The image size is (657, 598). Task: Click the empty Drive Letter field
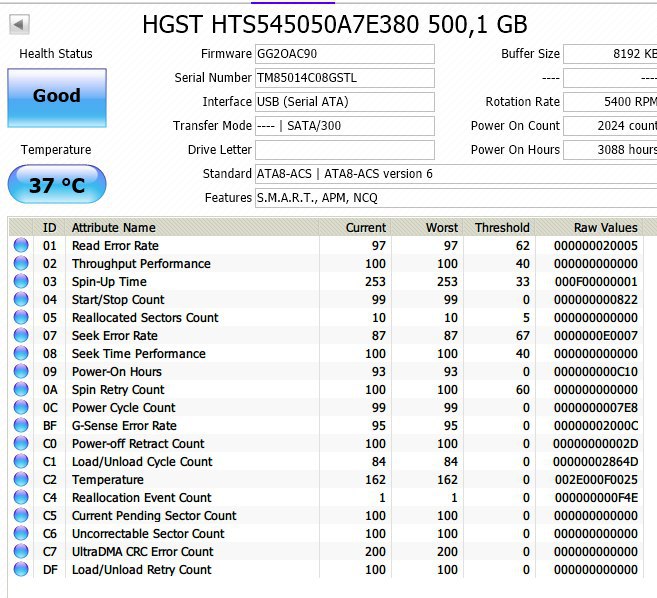344,150
